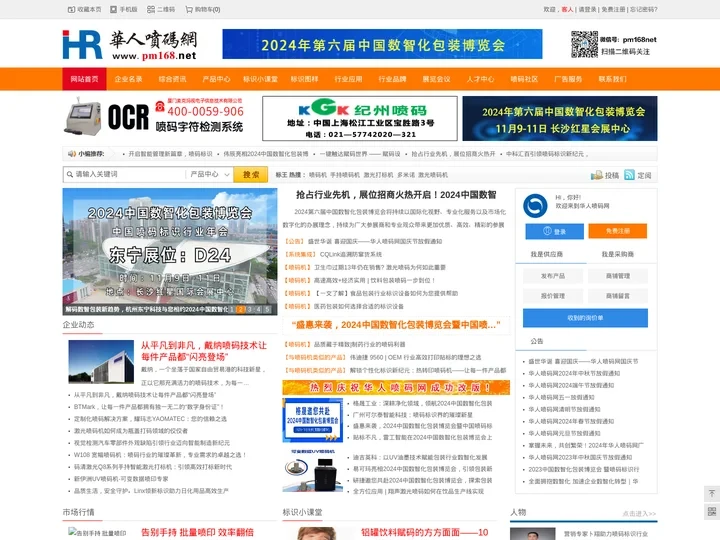Open the 综合资讯 navigation item
Image resolution: width=720 pixels, height=540 pixels.
point(172,79)
